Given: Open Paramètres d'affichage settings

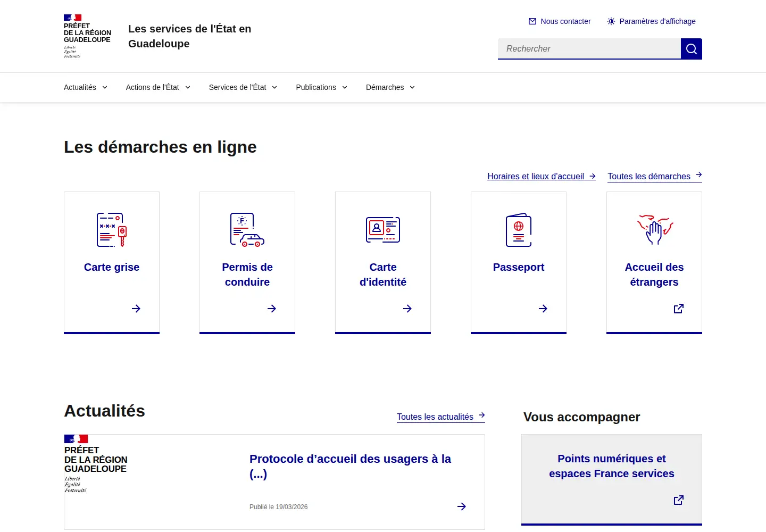Looking at the screenshot, I should point(651,21).
